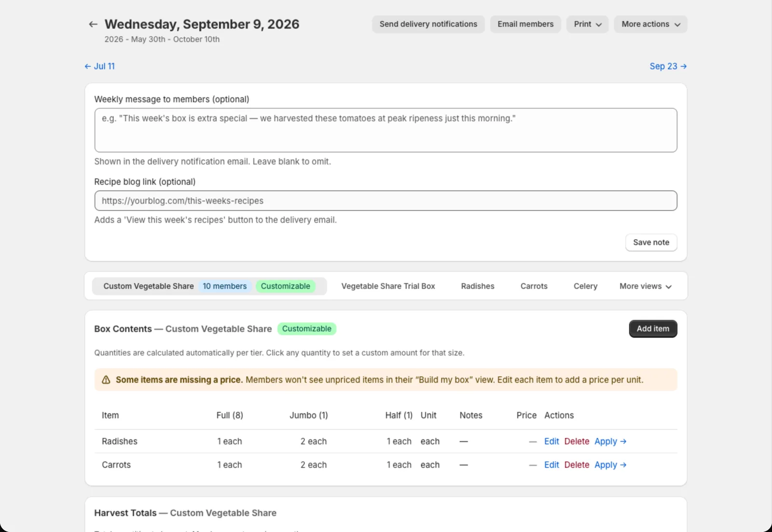Click the recipe blog link field

[386, 201]
